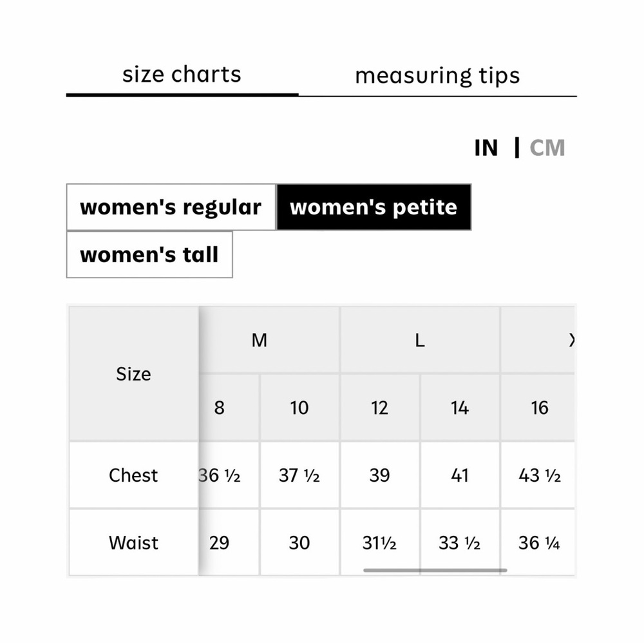Switch units to CM

[547, 148]
